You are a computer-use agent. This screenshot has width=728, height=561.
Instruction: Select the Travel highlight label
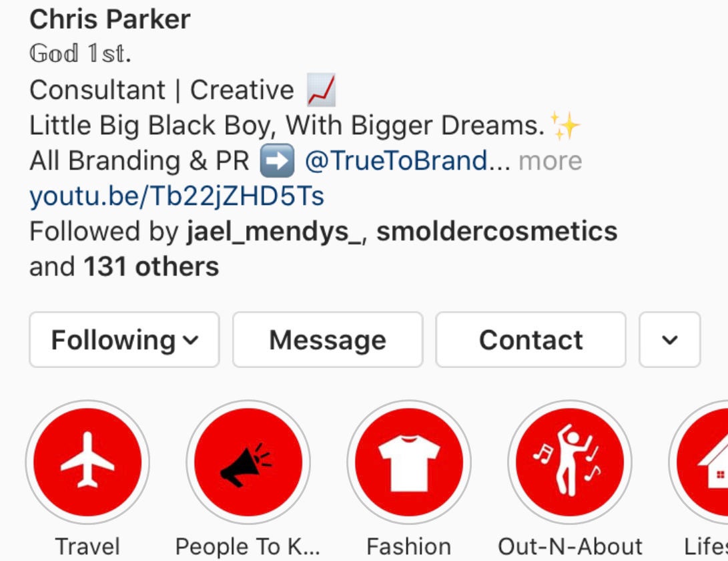click(87, 546)
